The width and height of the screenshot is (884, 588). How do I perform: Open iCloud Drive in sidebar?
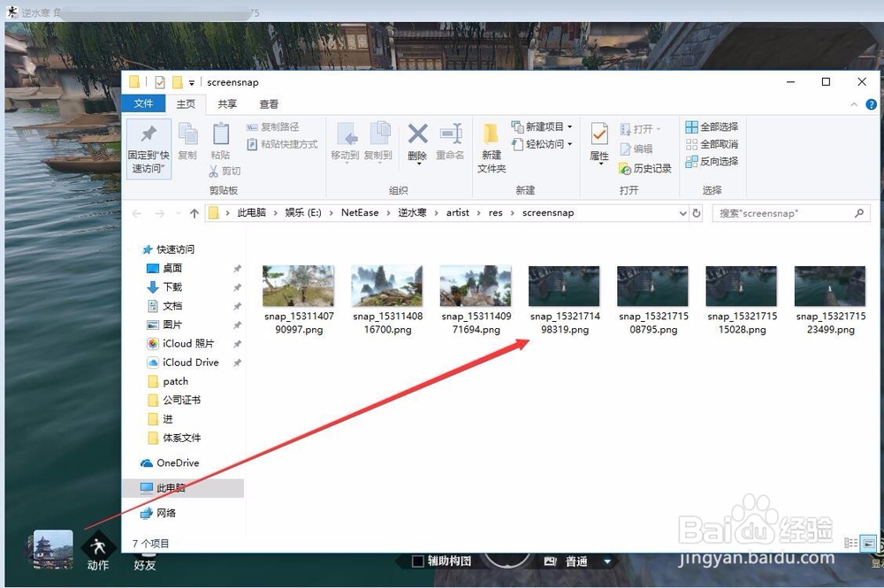[183, 363]
